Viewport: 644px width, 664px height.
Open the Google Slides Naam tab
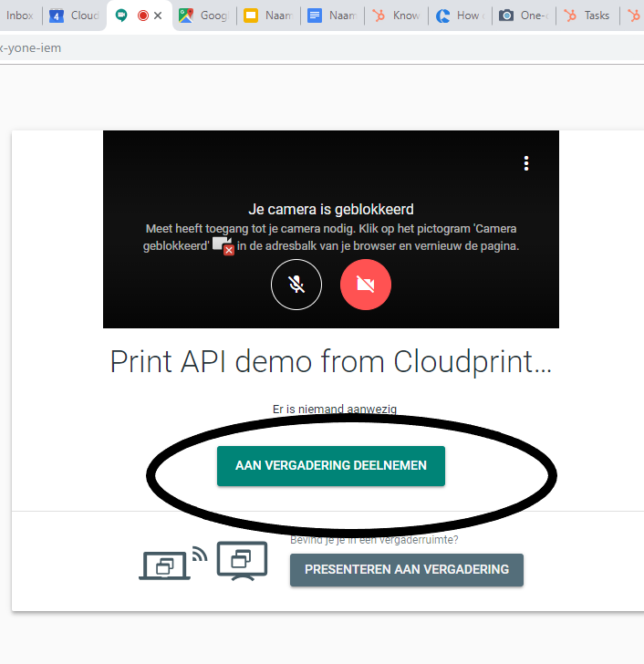[x=268, y=16]
